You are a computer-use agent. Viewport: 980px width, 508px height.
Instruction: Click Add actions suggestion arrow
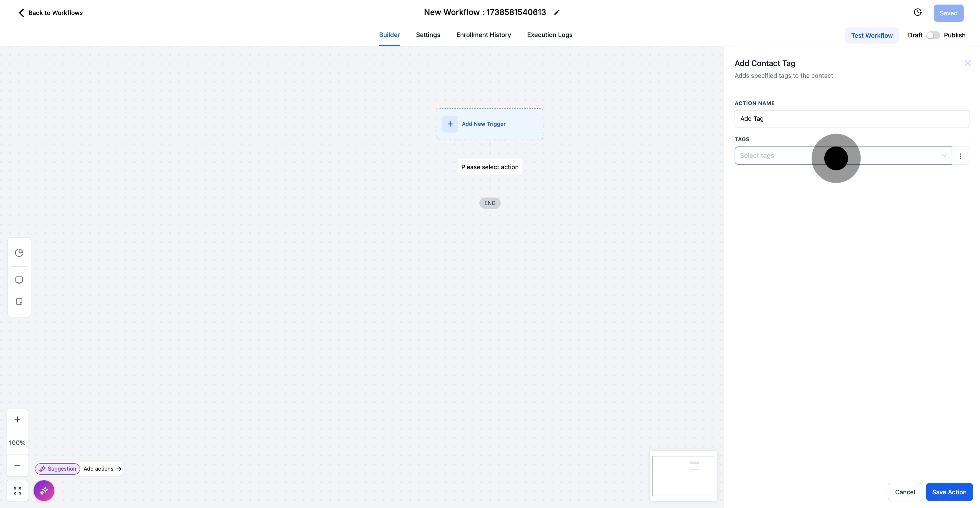[119, 469]
